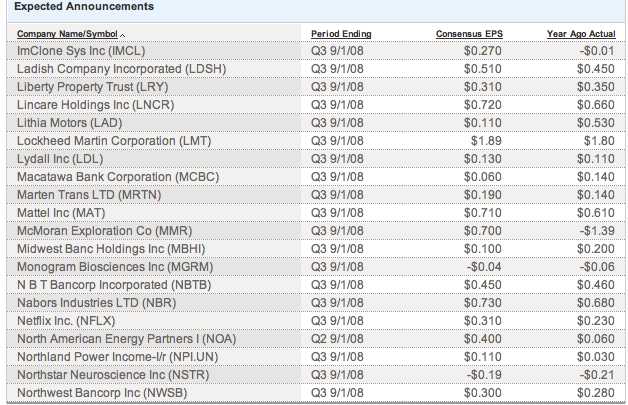Click the Expected Announcements section title
Image resolution: width=628 pixels, height=405 pixels.
pyautogui.click(x=84, y=7)
